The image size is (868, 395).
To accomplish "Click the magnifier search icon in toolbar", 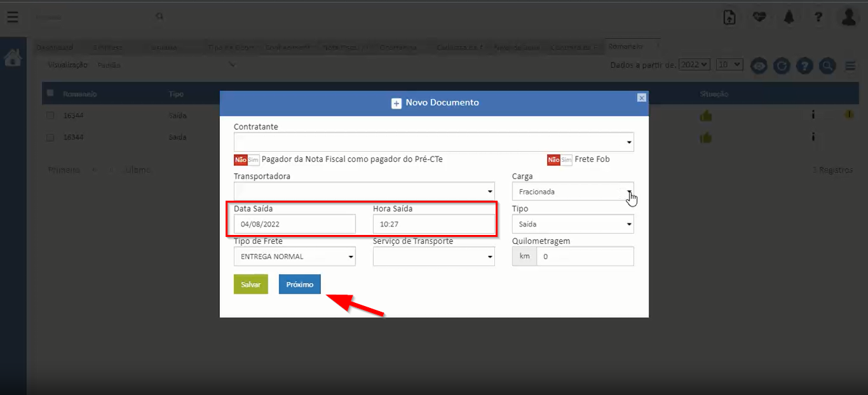I will pyautogui.click(x=826, y=65).
